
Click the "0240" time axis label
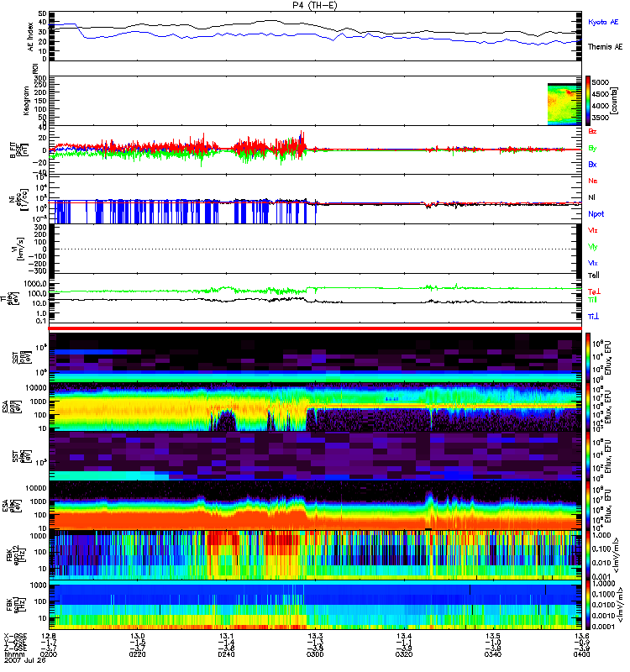[226, 654]
